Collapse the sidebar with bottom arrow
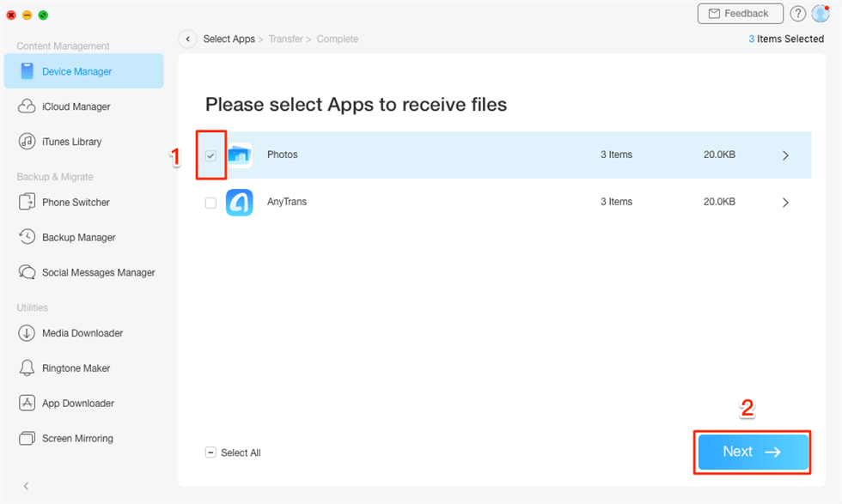842x504 pixels. tap(26, 486)
